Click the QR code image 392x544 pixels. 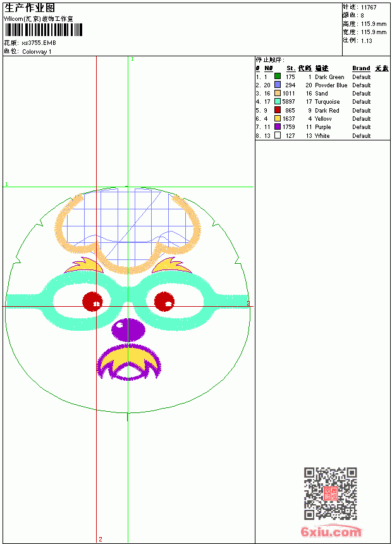tap(331, 493)
